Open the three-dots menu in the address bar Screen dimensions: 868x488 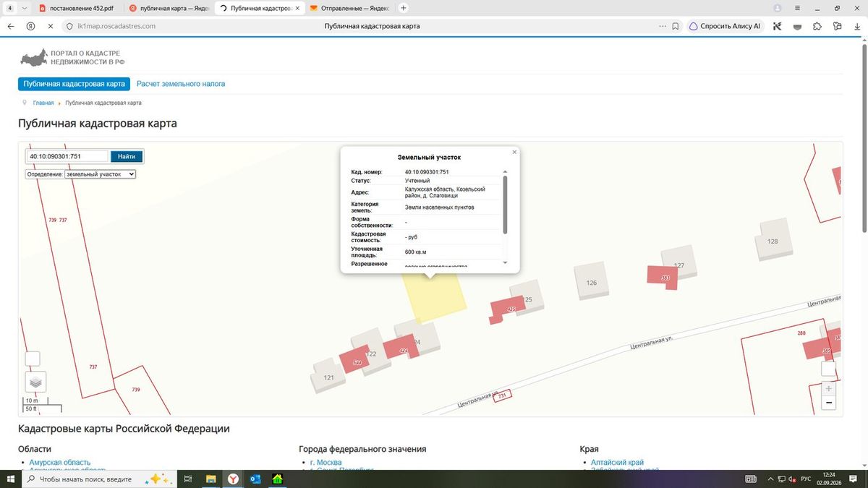coord(663,26)
